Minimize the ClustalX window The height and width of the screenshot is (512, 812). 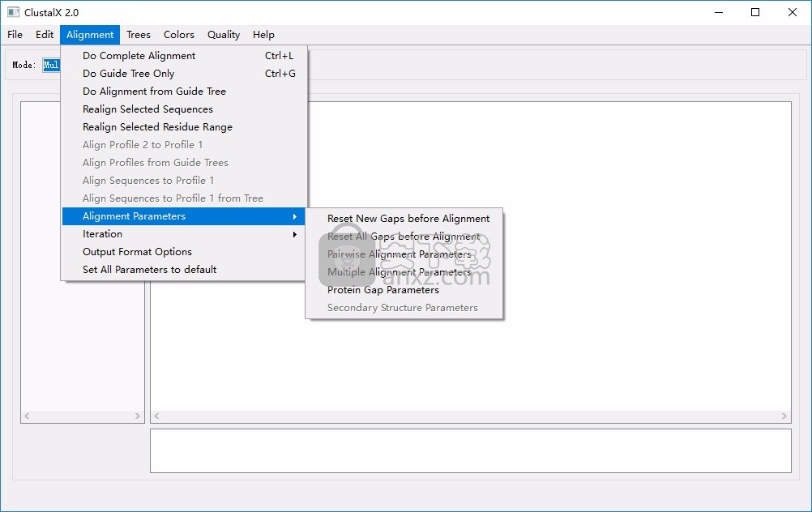[x=719, y=12]
